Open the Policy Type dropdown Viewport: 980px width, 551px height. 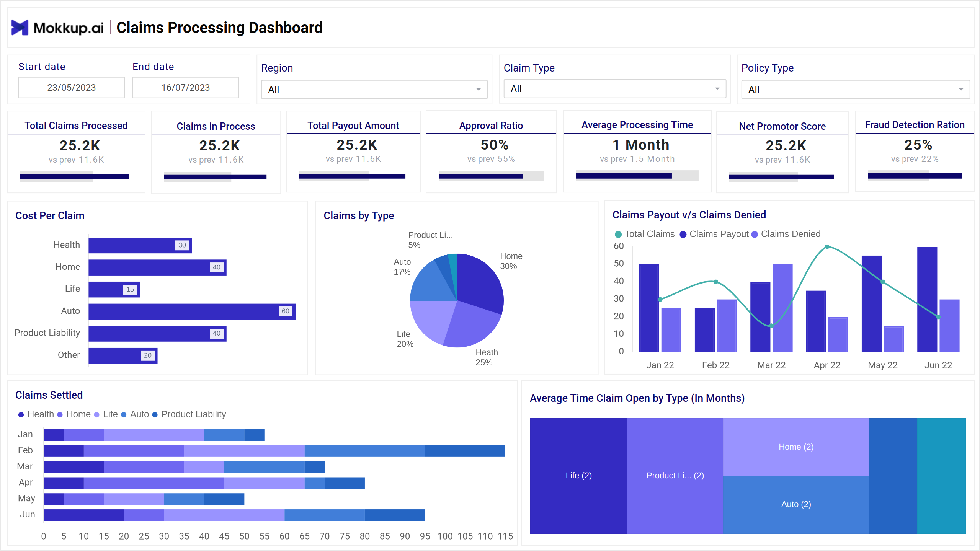point(855,90)
